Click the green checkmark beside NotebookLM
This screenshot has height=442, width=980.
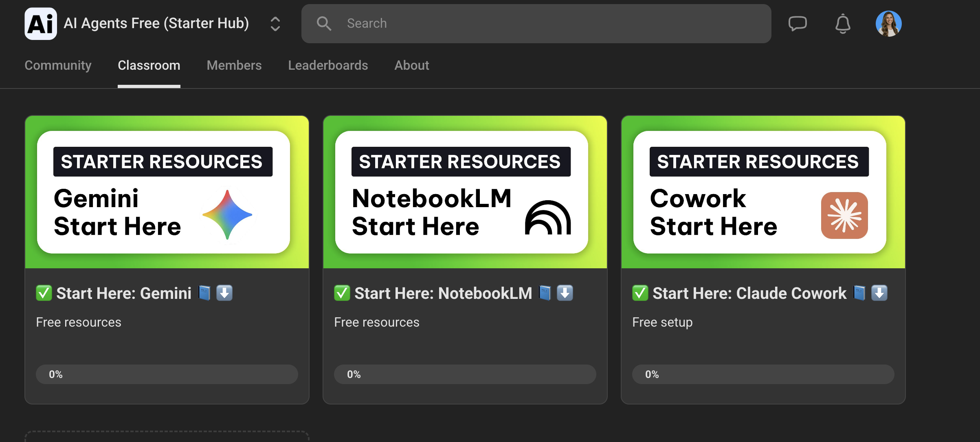(342, 293)
